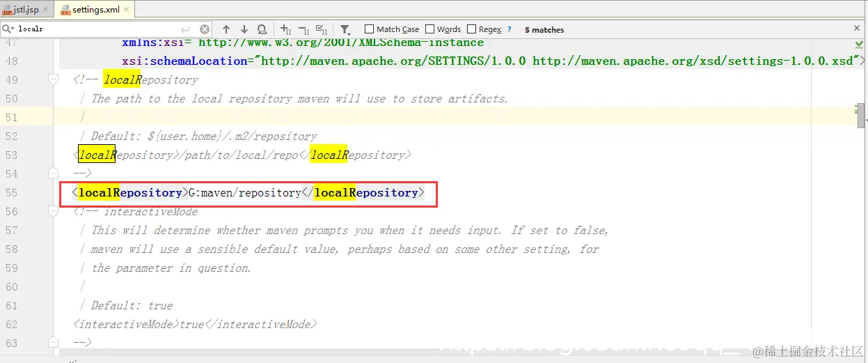Open regex help question mark
This screenshot has width=868, height=363.
pyautogui.click(x=510, y=29)
